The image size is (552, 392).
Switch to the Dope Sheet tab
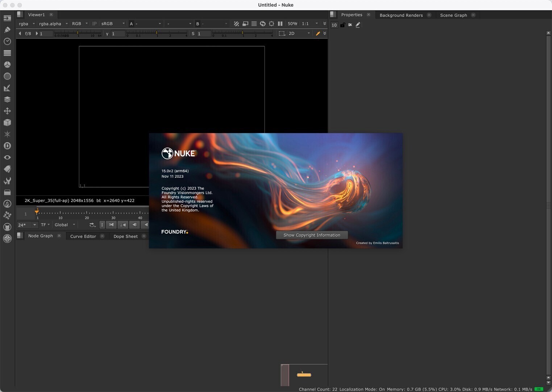[x=126, y=236]
